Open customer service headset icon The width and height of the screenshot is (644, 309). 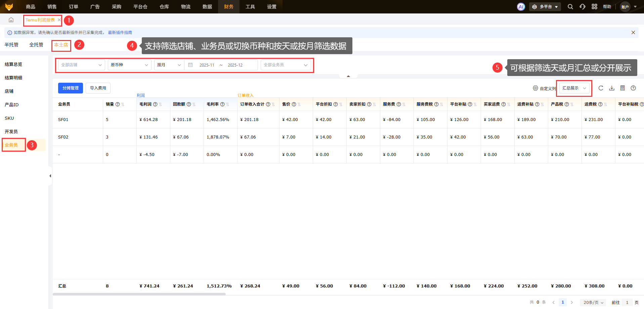(583, 7)
